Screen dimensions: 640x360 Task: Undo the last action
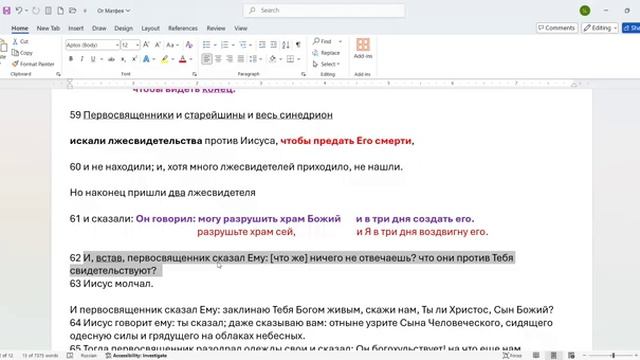click(x=19, y=11)
